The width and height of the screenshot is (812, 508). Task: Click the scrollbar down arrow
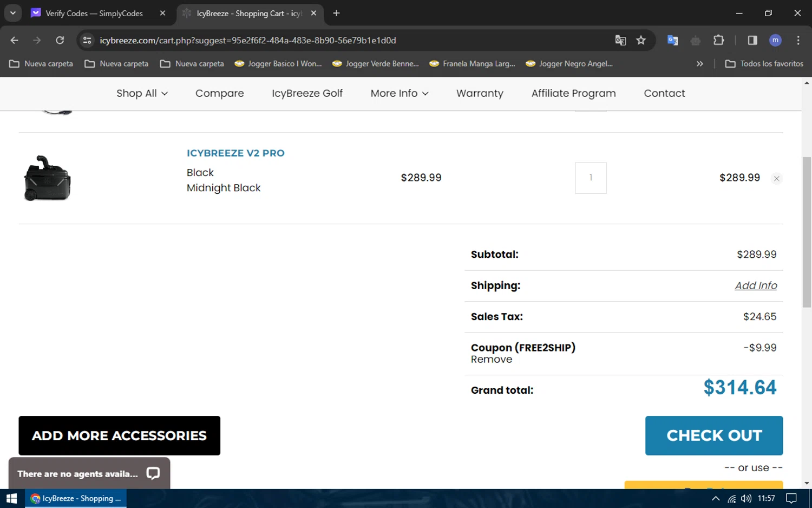(807, 484)
